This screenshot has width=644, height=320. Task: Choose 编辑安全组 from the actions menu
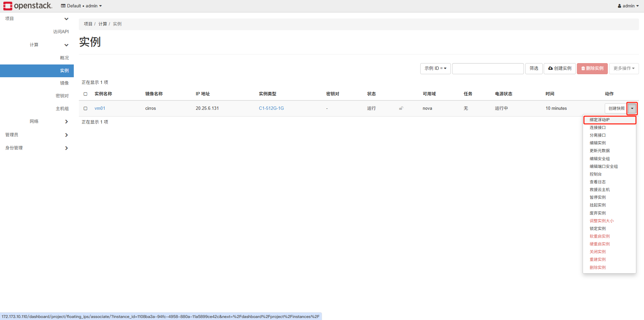609,159
